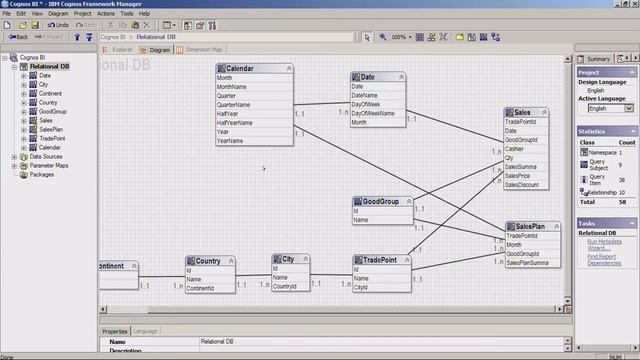This screenshot has width=640, height=360.
Task: Open the Diagram menu
Action: [x=58, y=13]
